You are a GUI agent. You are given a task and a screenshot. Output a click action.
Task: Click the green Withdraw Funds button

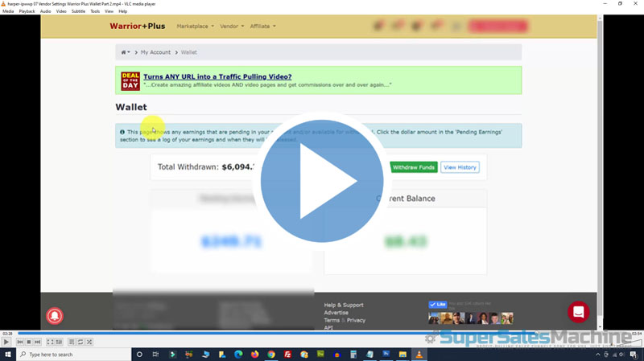point(414,167)
